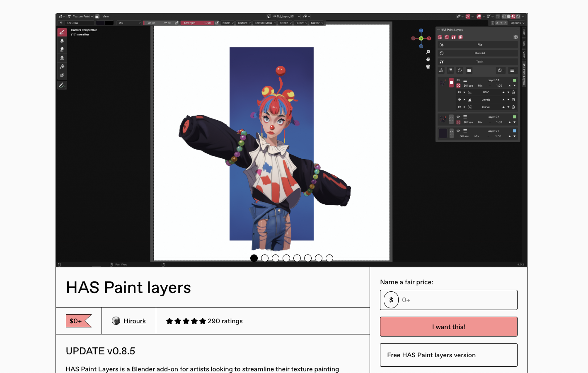Hide Layer 02 with eye icon
588x373 pixels.
click(458, 117)
